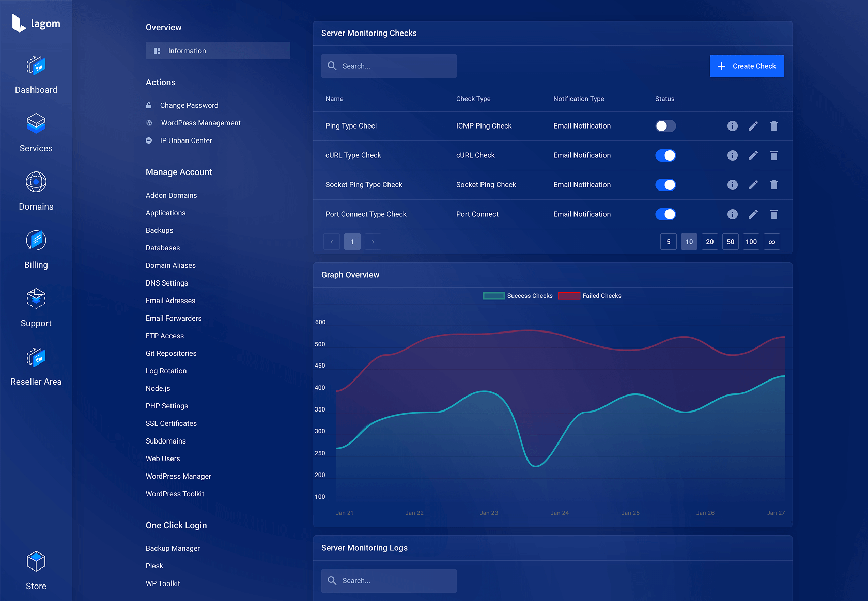This screenshot has height=601, width=868.
Task: Open the Dashboard sidebar icon
Action: [36, 66]
